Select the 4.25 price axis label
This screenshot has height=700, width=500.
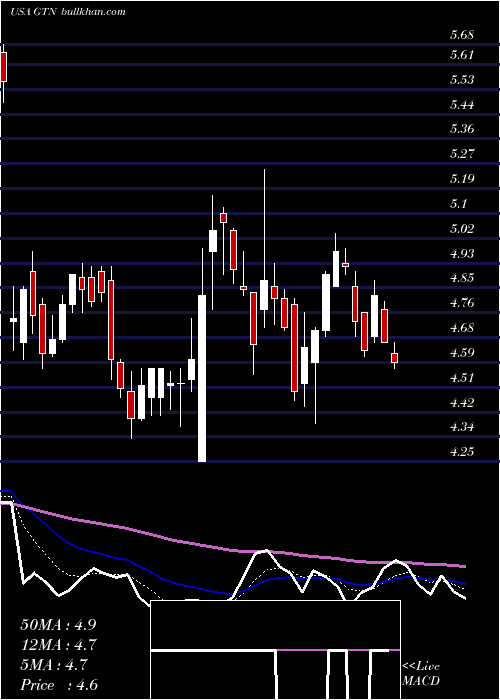tap(462, 452)
